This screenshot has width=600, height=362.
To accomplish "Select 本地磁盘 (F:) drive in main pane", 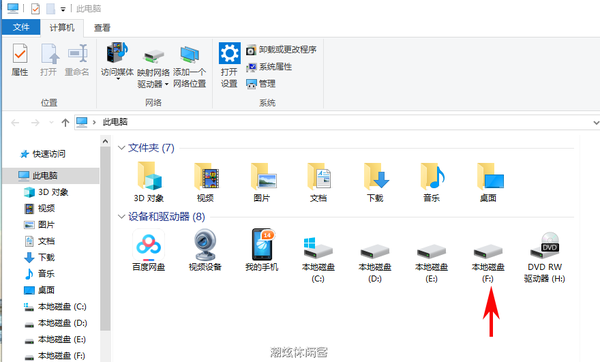I will (488, 263).
